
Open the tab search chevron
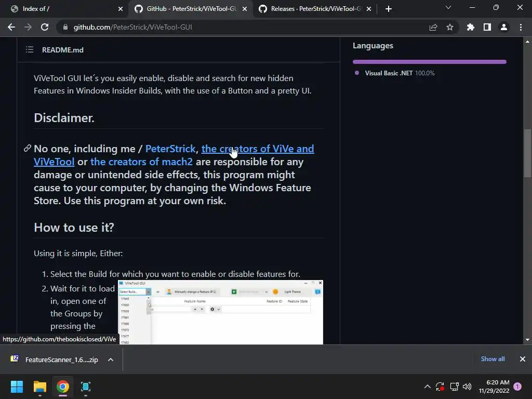tap(448, 7)
